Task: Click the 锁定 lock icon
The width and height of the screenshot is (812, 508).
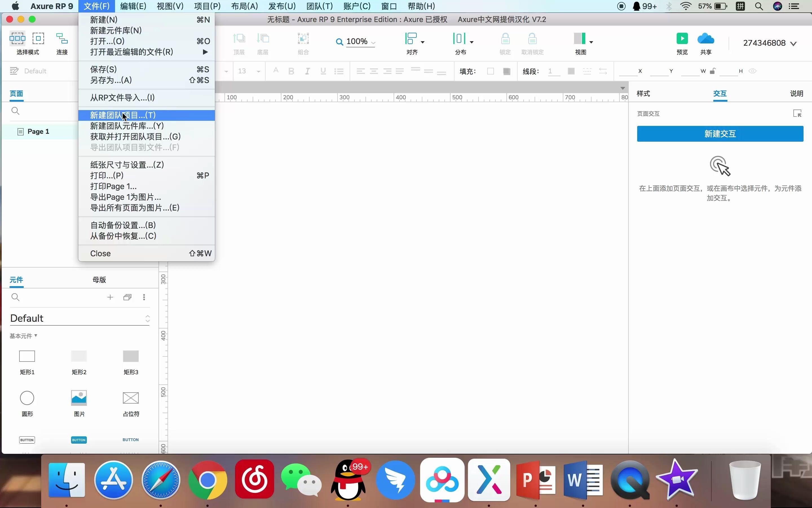Action: pos(505,38)
